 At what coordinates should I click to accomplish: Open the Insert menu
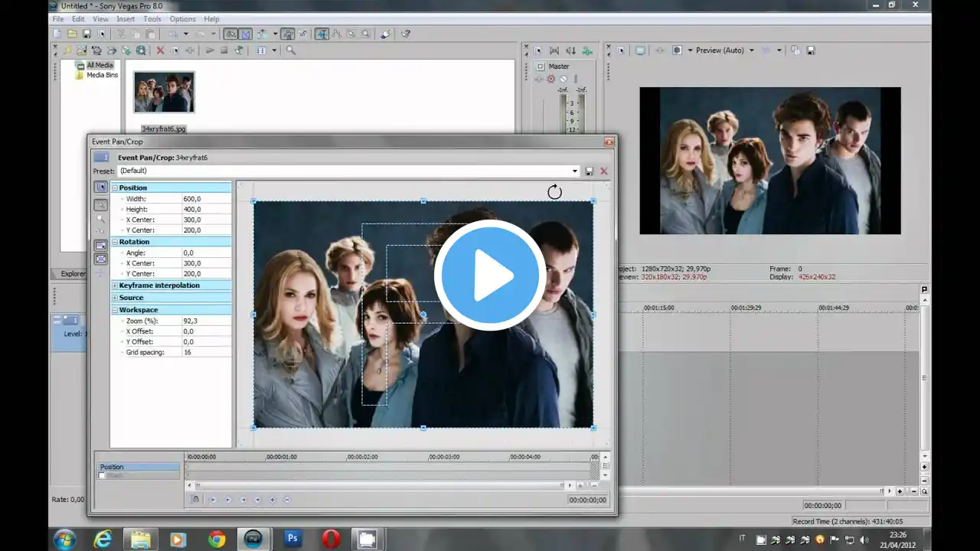coord(126,19)
